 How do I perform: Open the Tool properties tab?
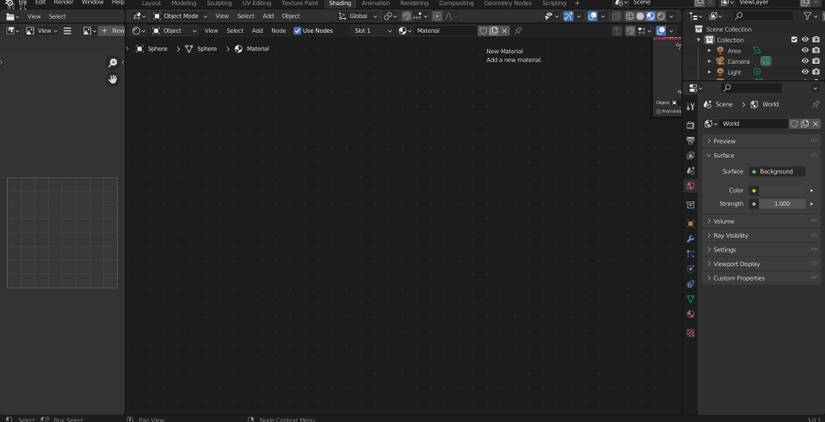pos(690,106)
